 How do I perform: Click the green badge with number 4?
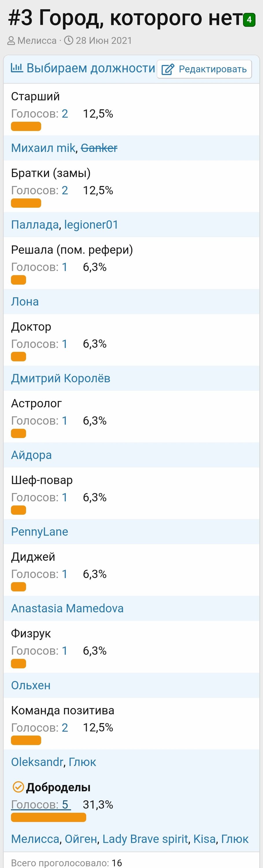[249, 20]
